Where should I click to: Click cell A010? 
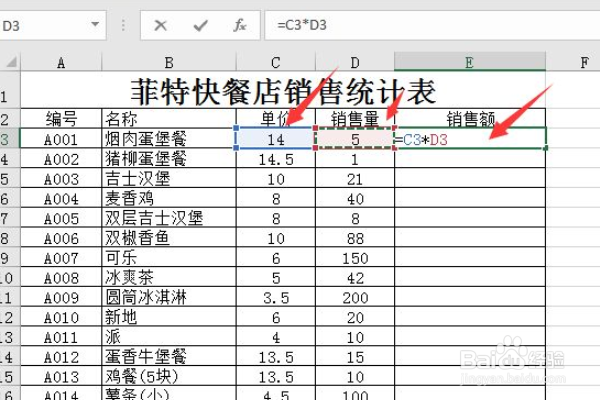pos(61,317)
